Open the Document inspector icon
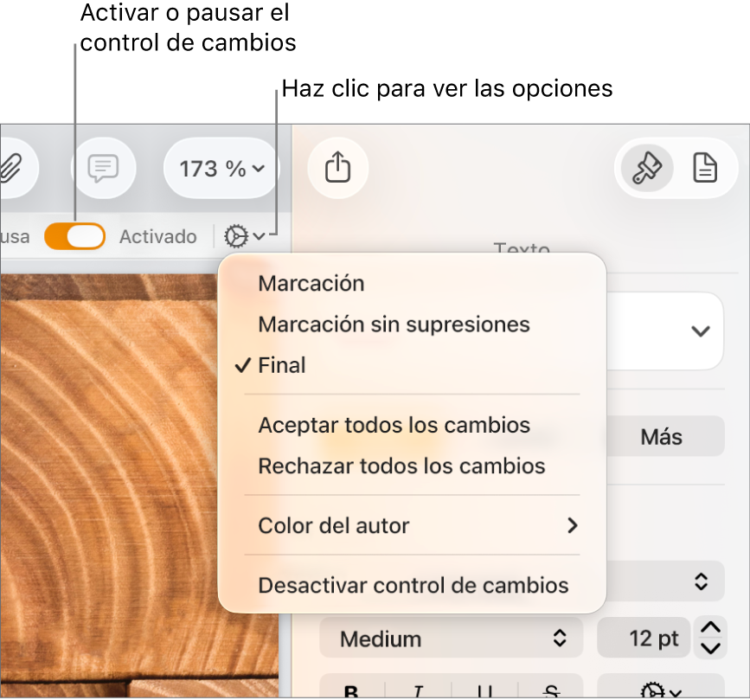The height and width of the screenshot is (700, 750). (x=705, y=168)
